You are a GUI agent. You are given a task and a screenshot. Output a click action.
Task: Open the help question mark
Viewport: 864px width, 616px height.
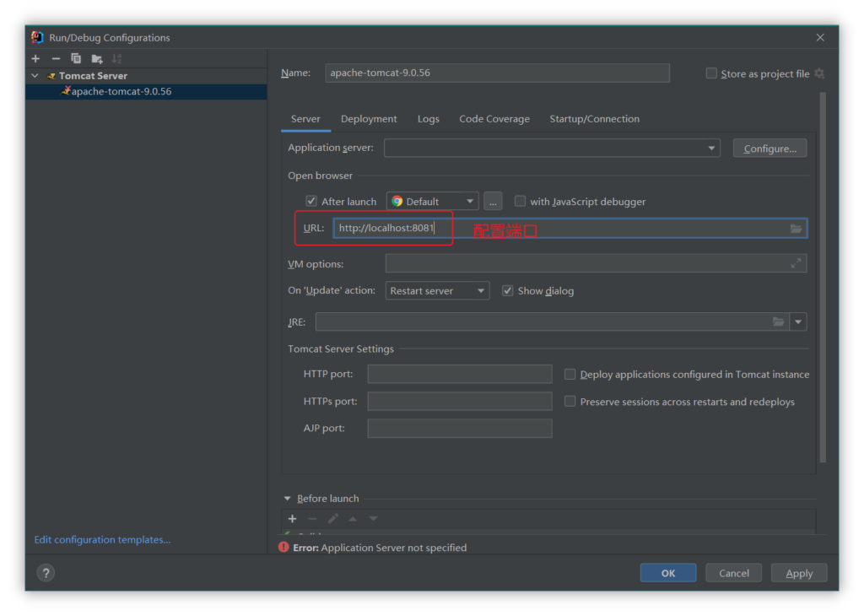46,573
